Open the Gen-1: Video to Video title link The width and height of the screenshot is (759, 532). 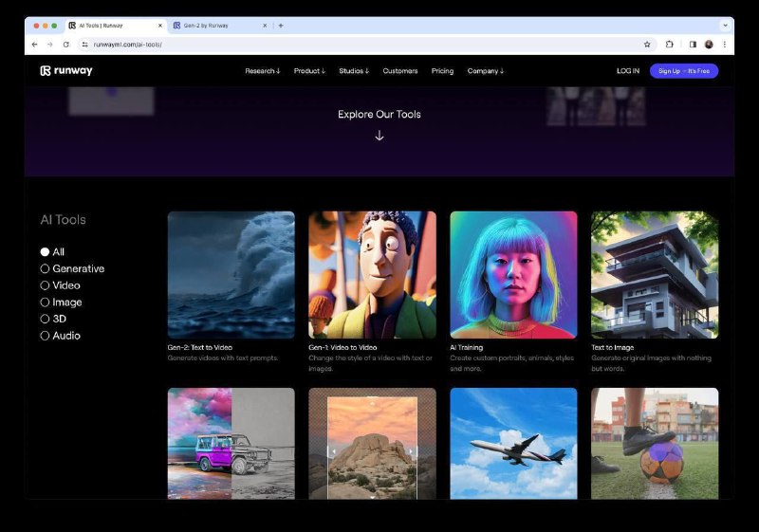pyautogui.click(x=342, y=347)
